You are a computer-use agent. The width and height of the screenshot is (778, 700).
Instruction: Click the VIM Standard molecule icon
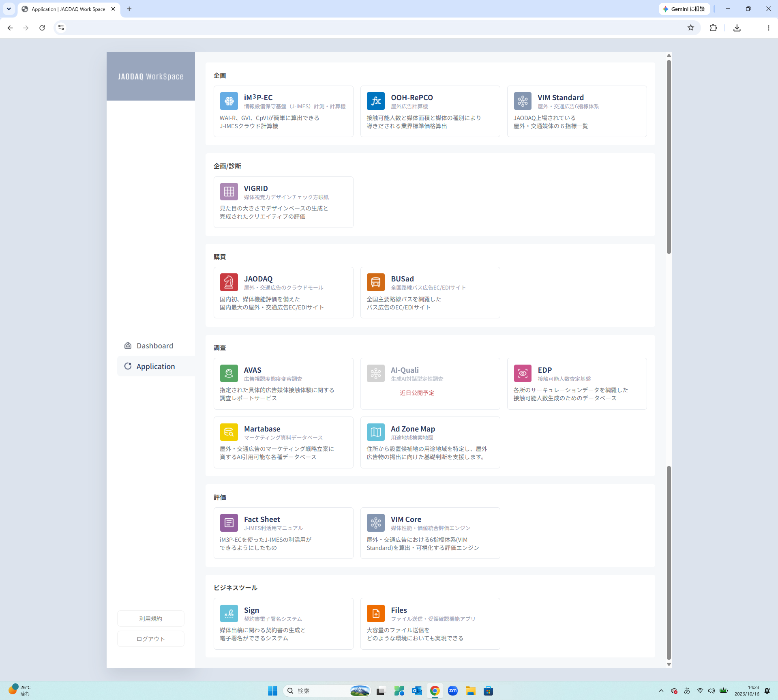[523, 101]
